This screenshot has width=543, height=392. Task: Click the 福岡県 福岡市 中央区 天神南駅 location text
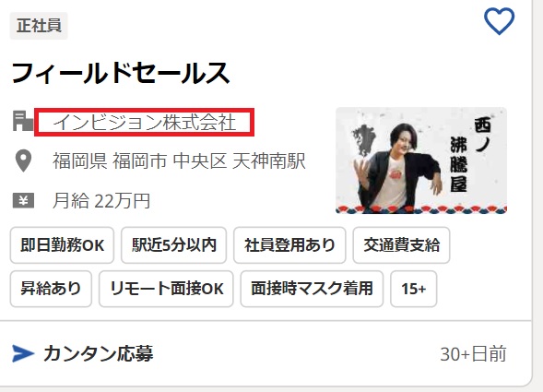click(179, 161)
